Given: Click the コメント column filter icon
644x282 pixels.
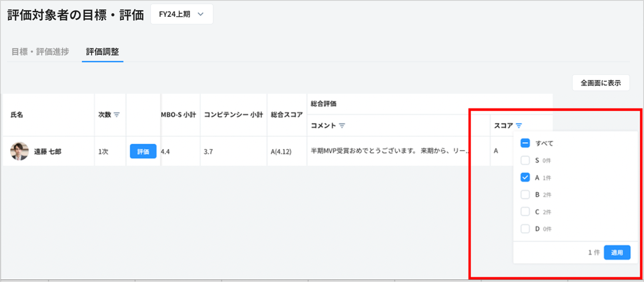Looking at the screenshot, I should [342, 126].
